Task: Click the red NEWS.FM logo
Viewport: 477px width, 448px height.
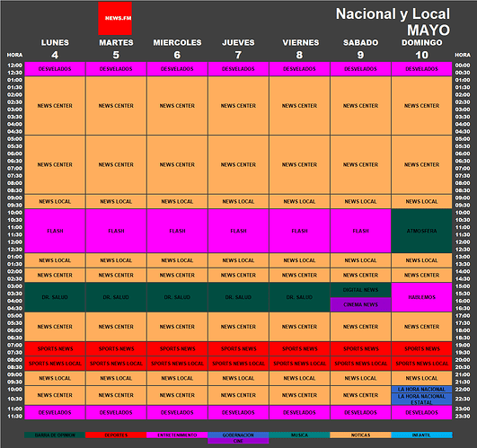Action: point(115,18)
